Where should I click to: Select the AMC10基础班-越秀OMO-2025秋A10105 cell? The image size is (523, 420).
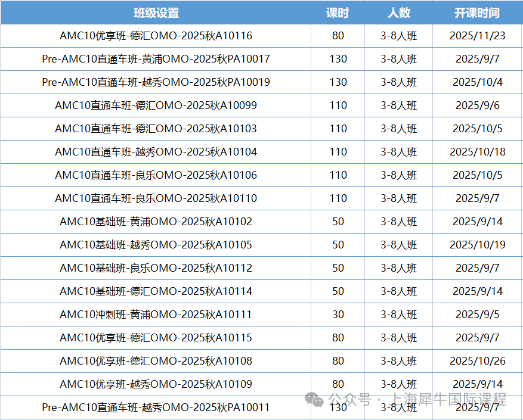pyautogui.click(x=156, y=245)
